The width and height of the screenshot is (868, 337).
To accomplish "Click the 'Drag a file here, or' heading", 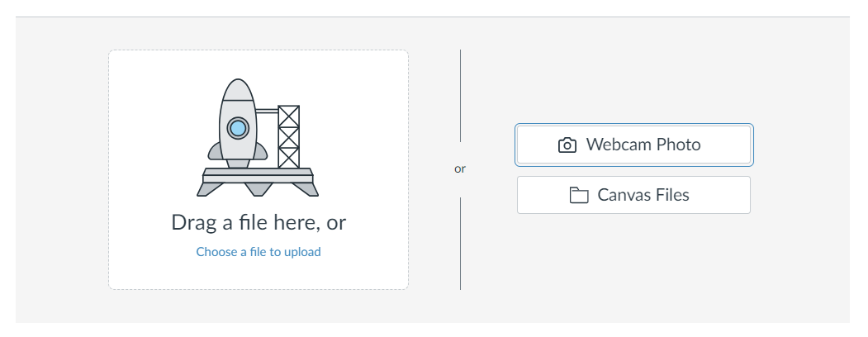I will tap(259, 222).
